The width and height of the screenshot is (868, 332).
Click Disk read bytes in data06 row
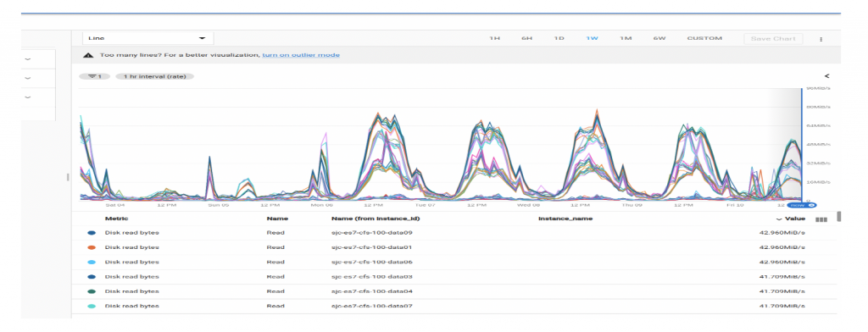tap(131, 262)
